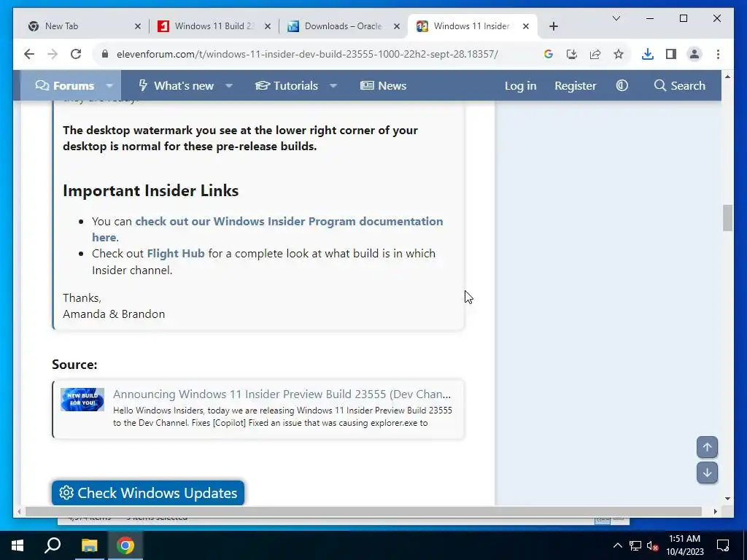The width and height of the screenshot is (747, 560).
Task: Open the forum Search
Action: [x=680, y=86]
